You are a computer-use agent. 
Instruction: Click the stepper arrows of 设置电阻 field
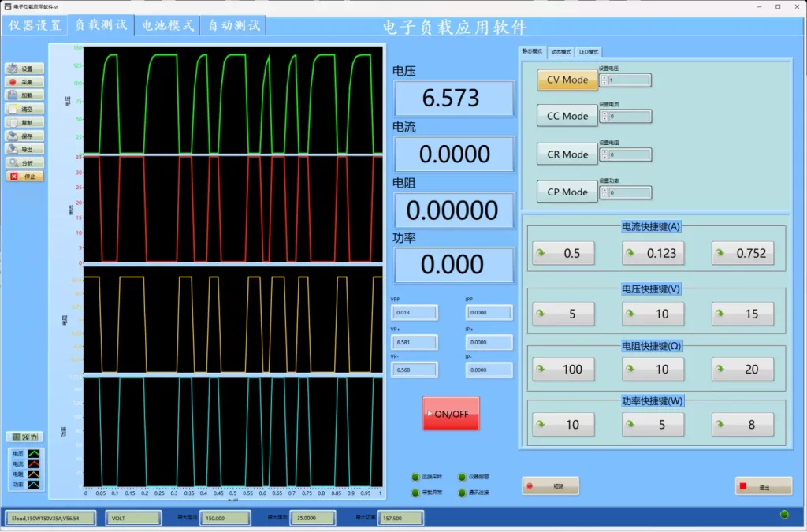click(x=604, y=154)
